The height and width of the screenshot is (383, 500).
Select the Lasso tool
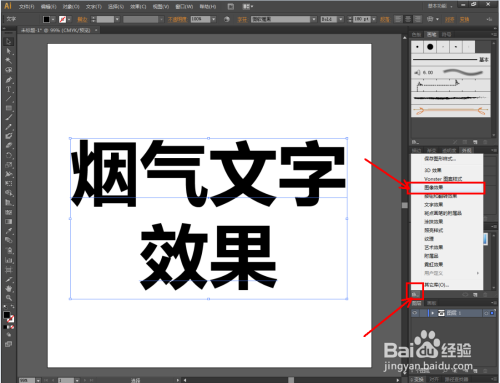(x=9, y=70)
